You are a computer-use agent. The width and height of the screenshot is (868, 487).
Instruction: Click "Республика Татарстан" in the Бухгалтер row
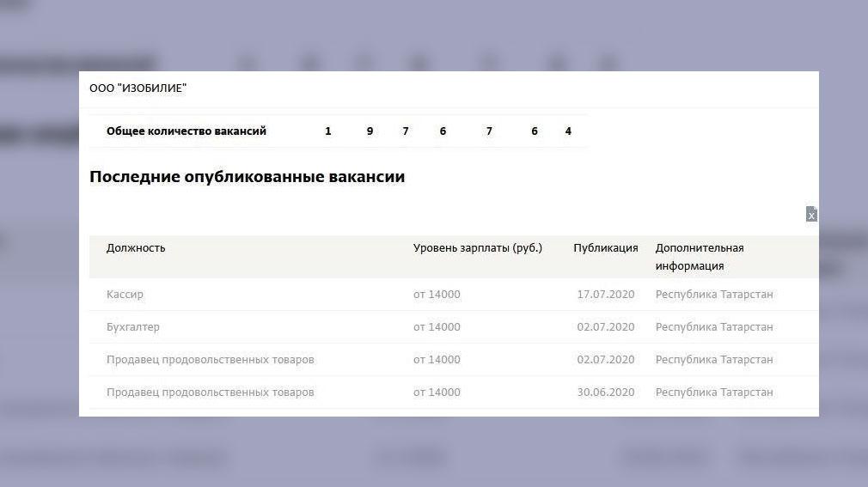(x=714, y=327)
